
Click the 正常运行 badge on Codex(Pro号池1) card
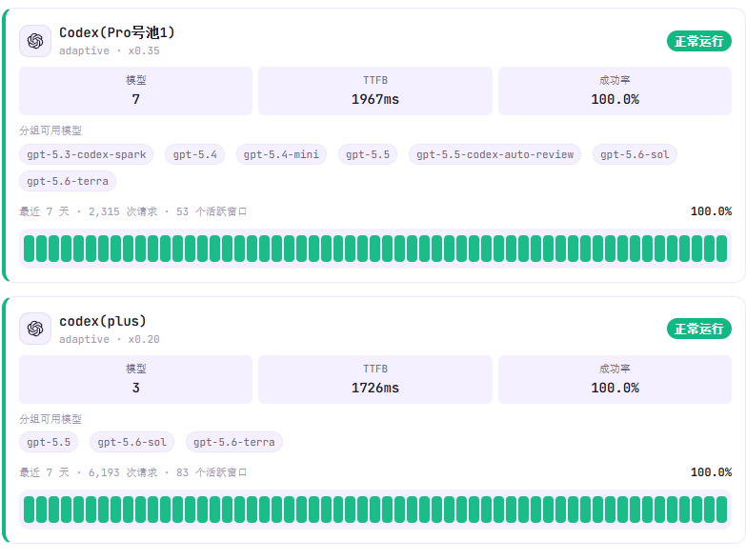pyautogui.click(x=699, y=41)
